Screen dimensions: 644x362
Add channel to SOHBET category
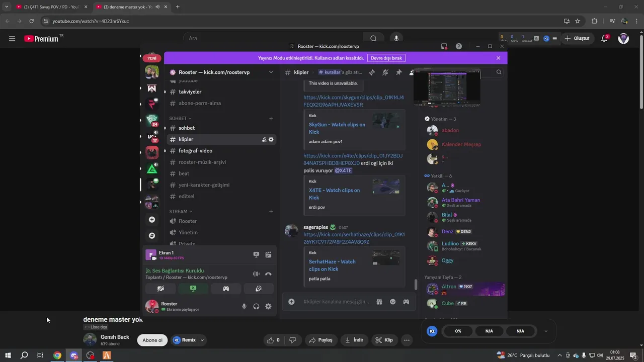pyautogui.click(x=271, y=118)
